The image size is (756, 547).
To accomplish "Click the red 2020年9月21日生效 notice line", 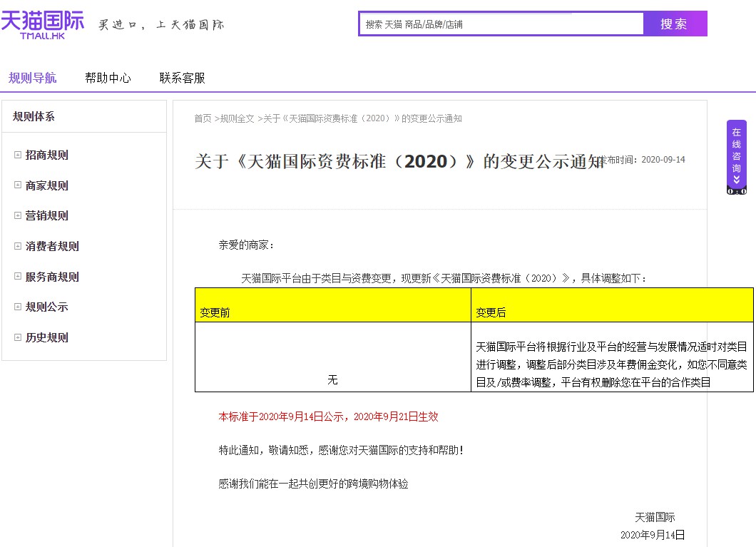I will pos(328,417).
